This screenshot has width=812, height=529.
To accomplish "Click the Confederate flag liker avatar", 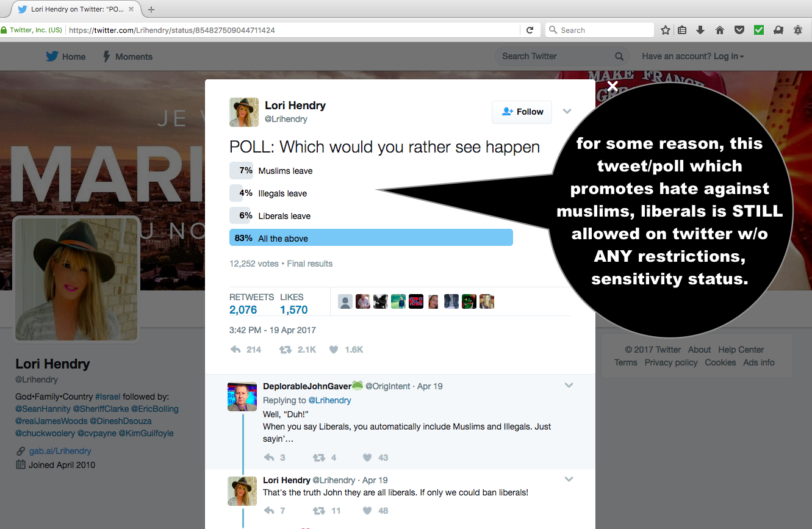I will [416, 301].
